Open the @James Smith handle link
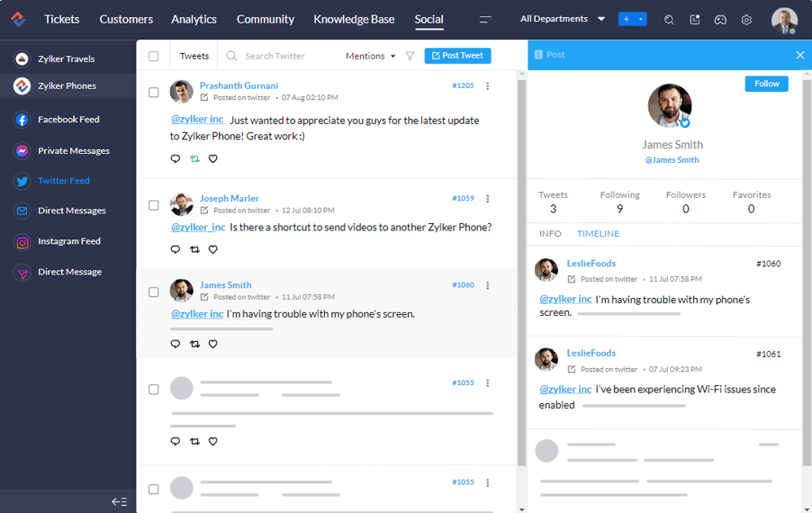The width and height of the screenshot is (812, 513). coord(672,160)
